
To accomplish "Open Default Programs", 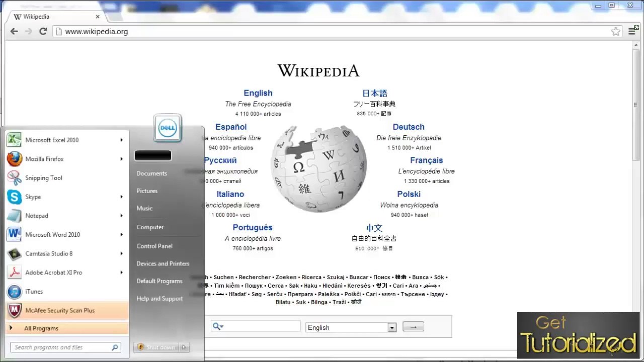I will 159,281.
